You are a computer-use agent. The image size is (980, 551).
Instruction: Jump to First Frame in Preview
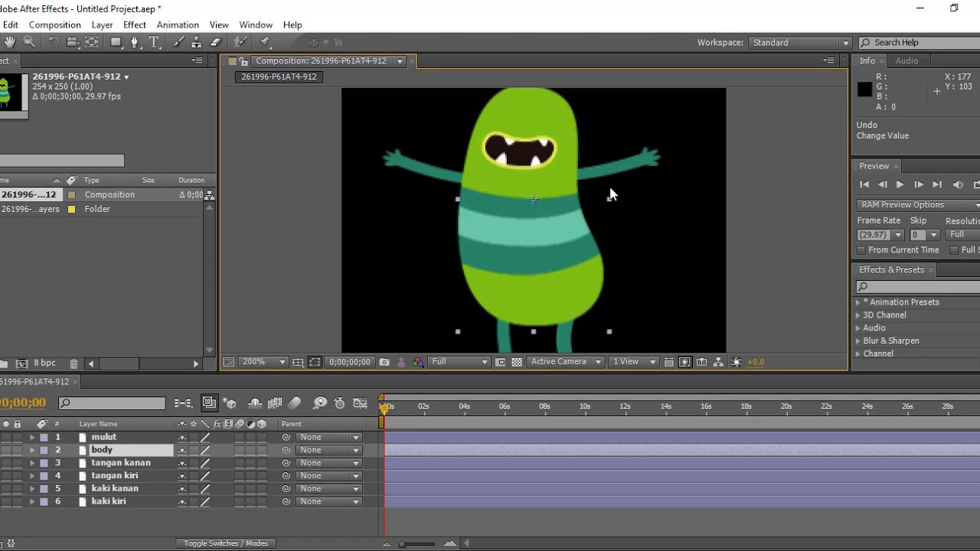pos(864,184)
